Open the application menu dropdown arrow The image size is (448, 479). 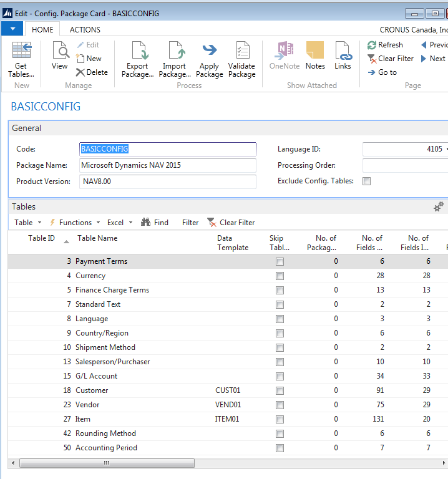(12, 29)
